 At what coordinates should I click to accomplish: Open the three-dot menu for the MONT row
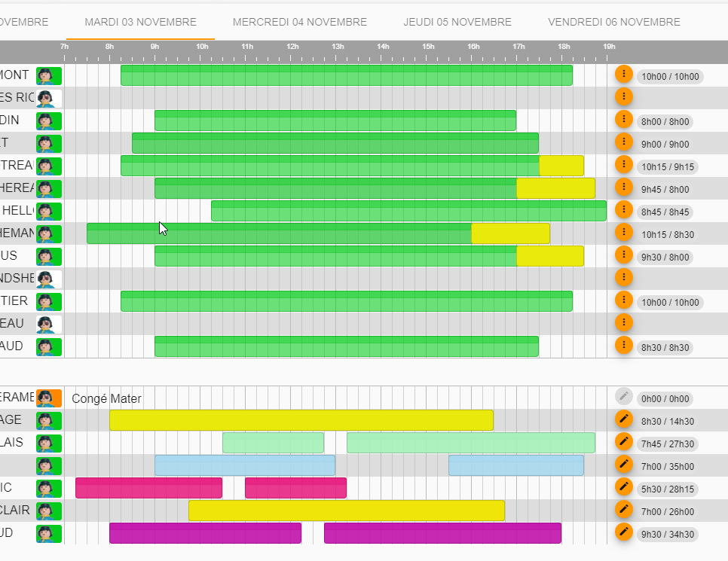[x=623, y=75]
